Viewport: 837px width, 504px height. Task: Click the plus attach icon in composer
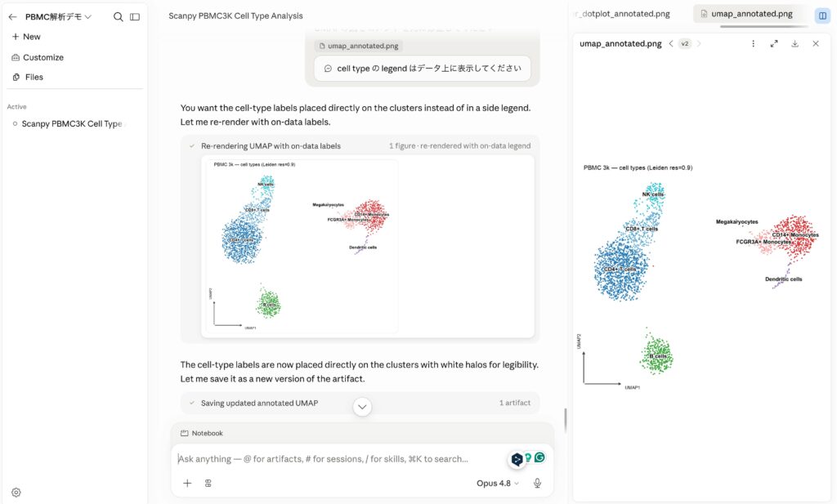click(187, 484)
